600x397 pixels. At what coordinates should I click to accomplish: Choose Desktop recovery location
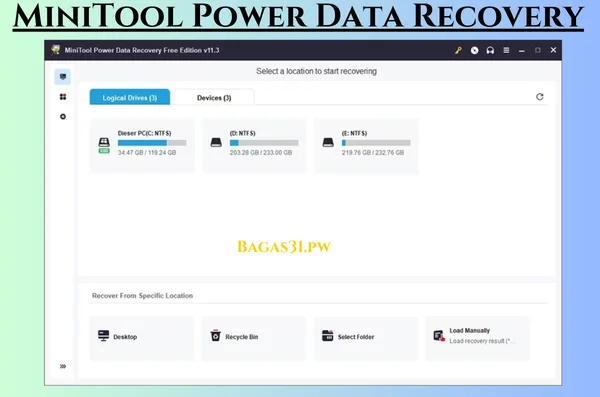142,338
